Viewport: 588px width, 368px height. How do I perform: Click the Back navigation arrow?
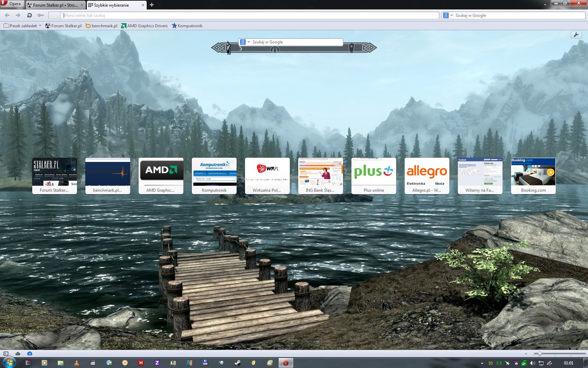[7, 15]
